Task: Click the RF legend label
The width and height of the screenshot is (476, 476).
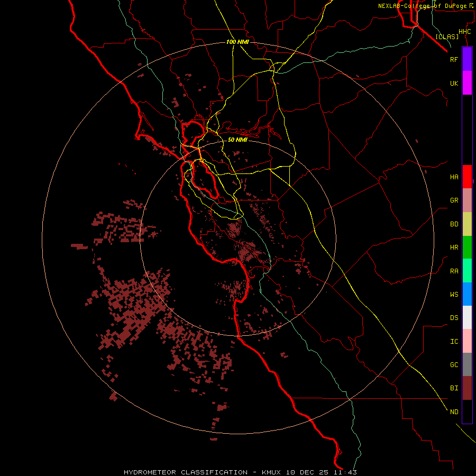Action: pyautogui.click(x=454, y=59)
